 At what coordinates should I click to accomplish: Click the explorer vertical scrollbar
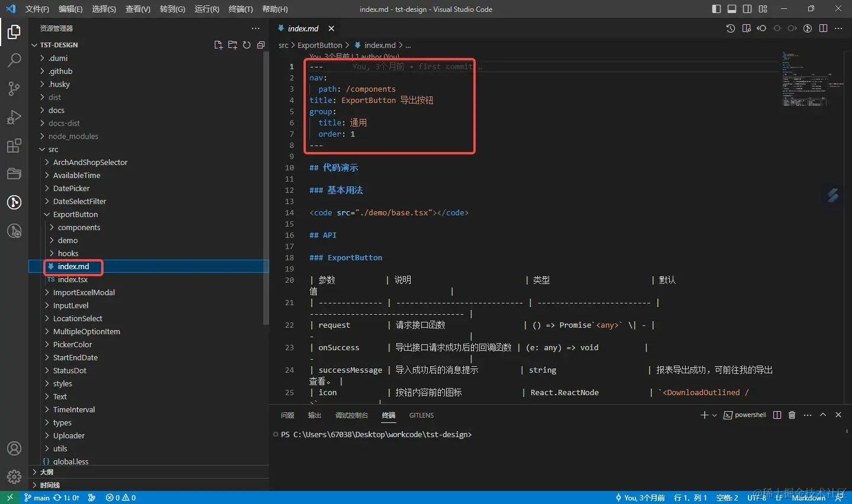pos(266,189)
